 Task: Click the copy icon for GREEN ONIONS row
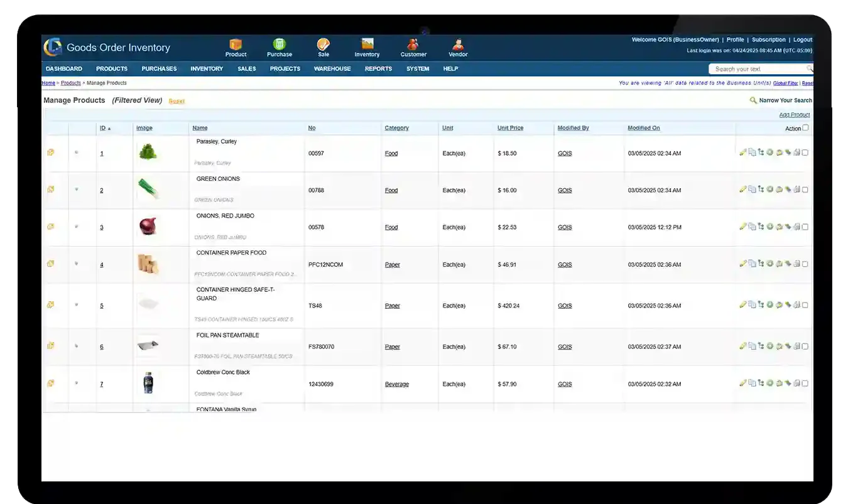pos(752,189)
